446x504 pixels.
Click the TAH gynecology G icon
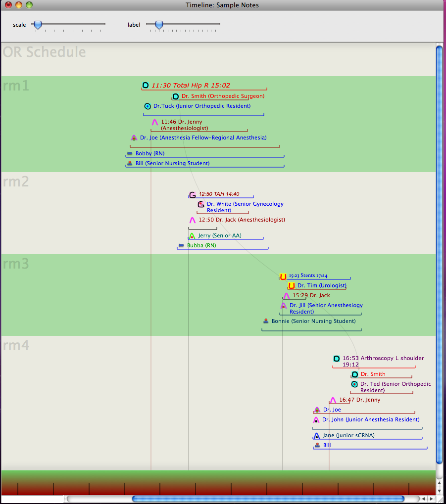pyautogui.click(x=192, y=195)
